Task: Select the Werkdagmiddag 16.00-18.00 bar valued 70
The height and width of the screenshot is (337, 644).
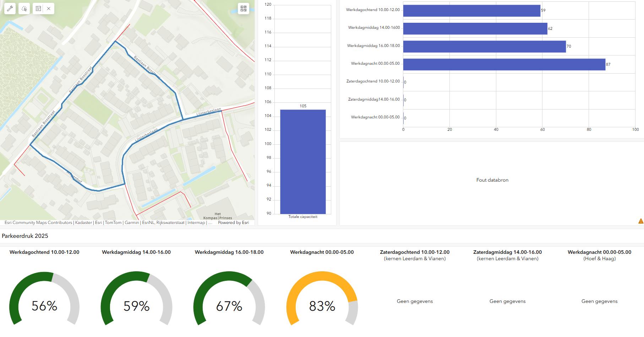Action: [484, 47]
